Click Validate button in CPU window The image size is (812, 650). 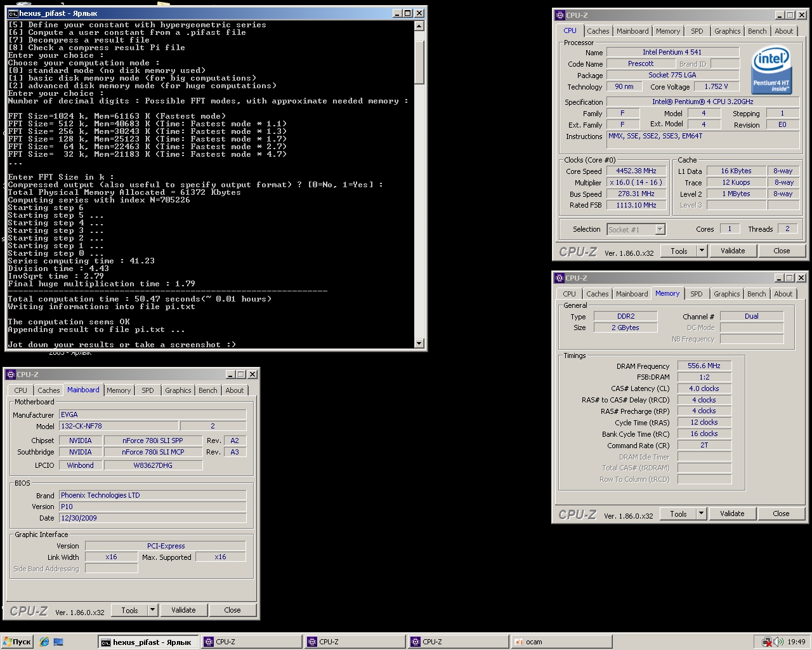pos(733,251)
